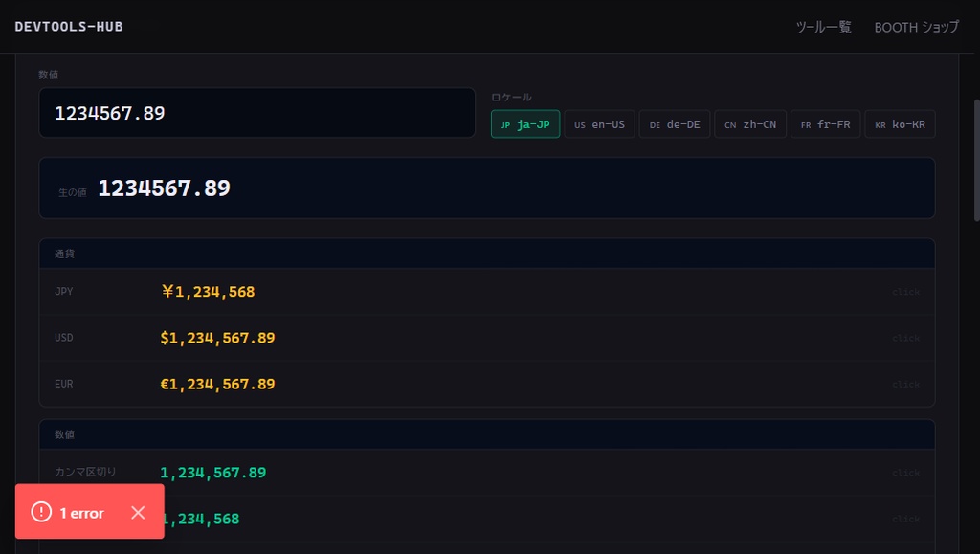Viewport: 980px width, 554px height.
Task: Click the DEVTOOLS-HUB logo
Action: coord(69,27)
